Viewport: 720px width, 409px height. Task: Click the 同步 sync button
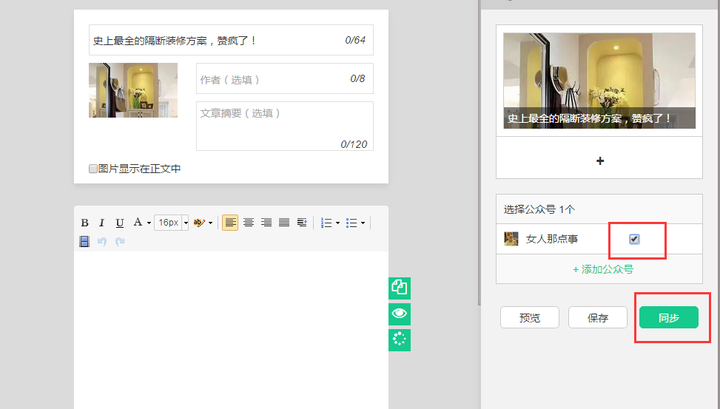(669, 317)
